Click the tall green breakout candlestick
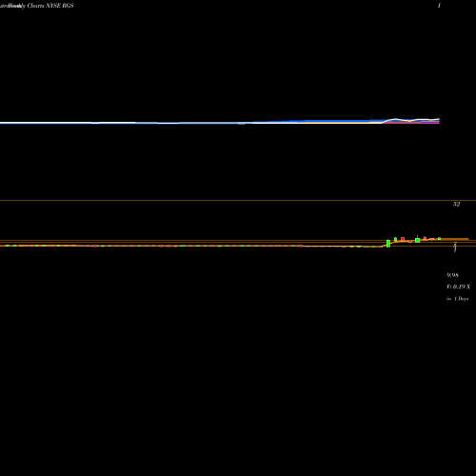Image resolution: width=476 pixels, height=476 pixels. tap(388, 244)
